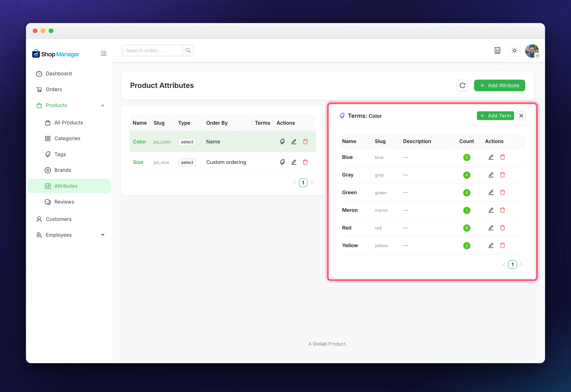Close the Terms: Color panel
This screenshot has height=392, width=571.
521,116
